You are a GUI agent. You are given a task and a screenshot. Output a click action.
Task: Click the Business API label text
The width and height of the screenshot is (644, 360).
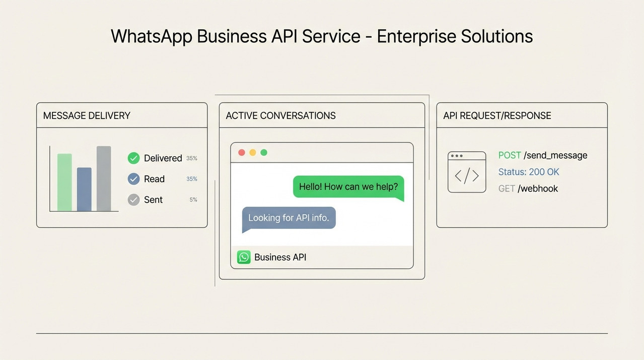click(280, 257)
